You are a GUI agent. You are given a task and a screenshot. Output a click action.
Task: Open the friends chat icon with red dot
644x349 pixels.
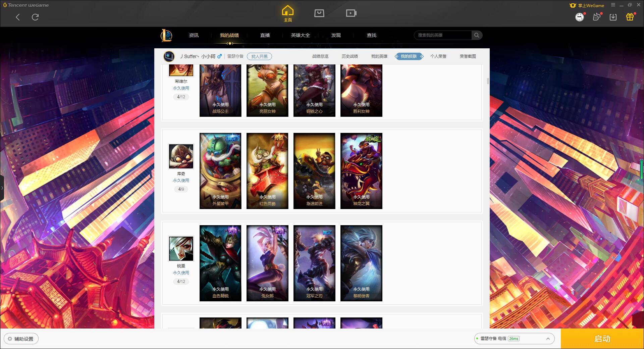(597, 17)
